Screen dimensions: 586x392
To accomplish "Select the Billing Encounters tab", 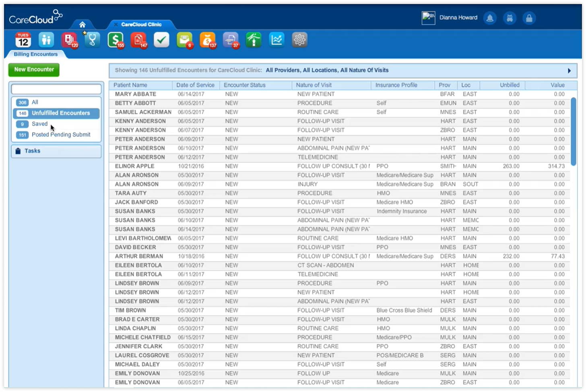I will coord(36,54).
